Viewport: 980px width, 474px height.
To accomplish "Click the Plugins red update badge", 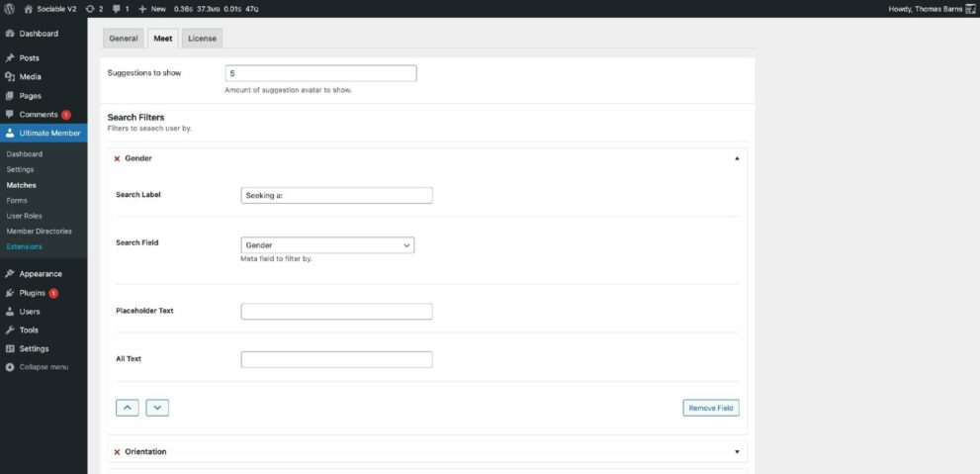I will click(x=53, y=293).
